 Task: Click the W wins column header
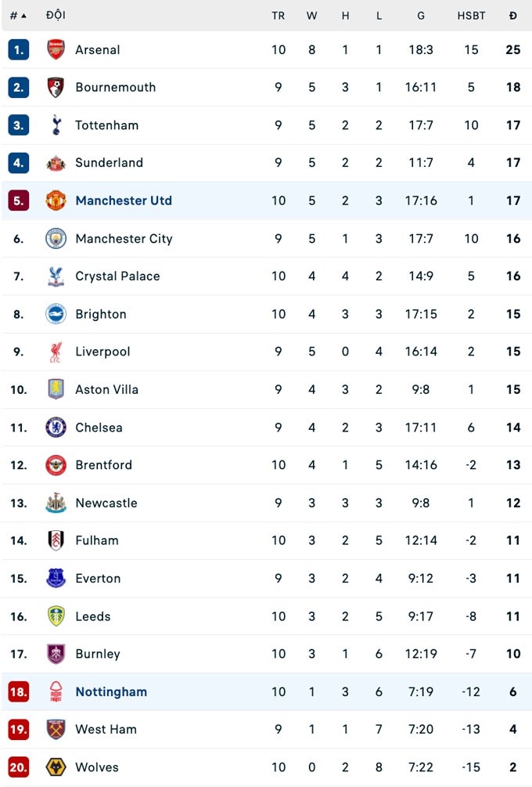[311, 16]
